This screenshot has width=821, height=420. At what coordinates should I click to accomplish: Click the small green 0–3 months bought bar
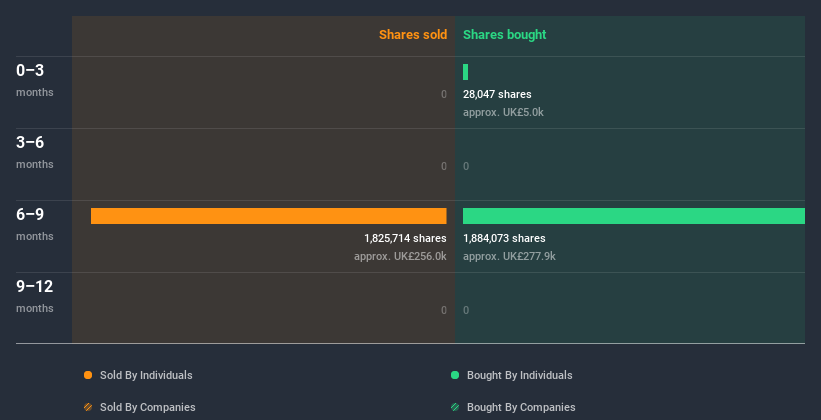tap(465, 72)
